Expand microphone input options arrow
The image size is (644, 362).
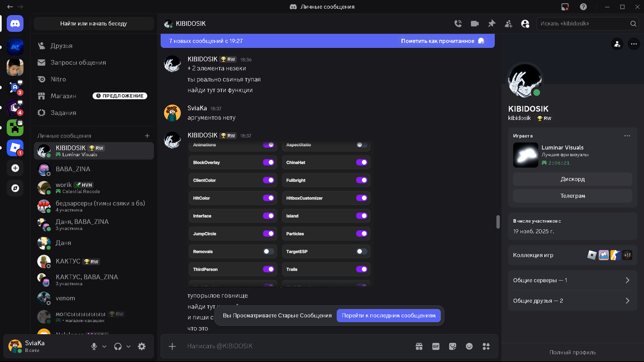(104, 346)
